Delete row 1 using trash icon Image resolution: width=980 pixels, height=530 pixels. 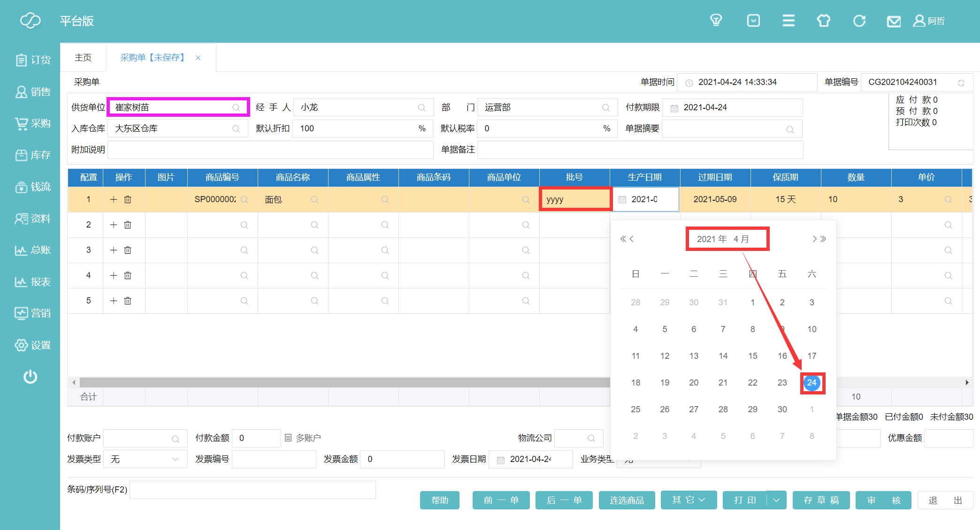pos(128,199)
